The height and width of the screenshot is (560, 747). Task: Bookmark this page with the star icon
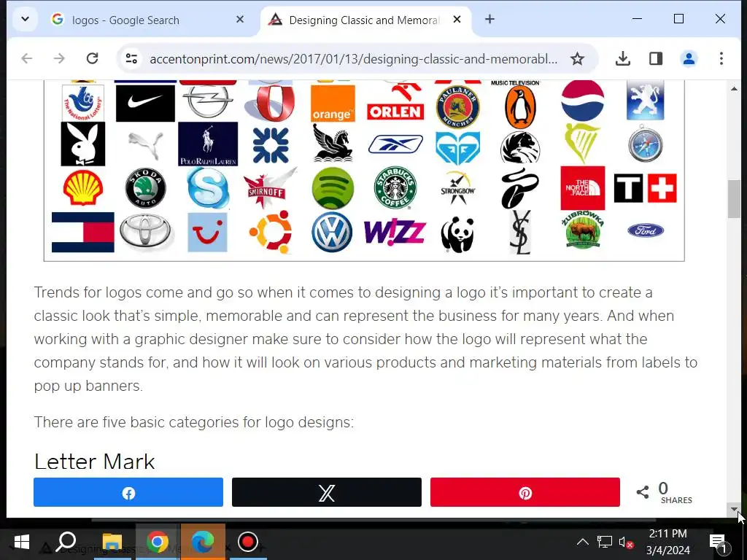pos(577,58)
